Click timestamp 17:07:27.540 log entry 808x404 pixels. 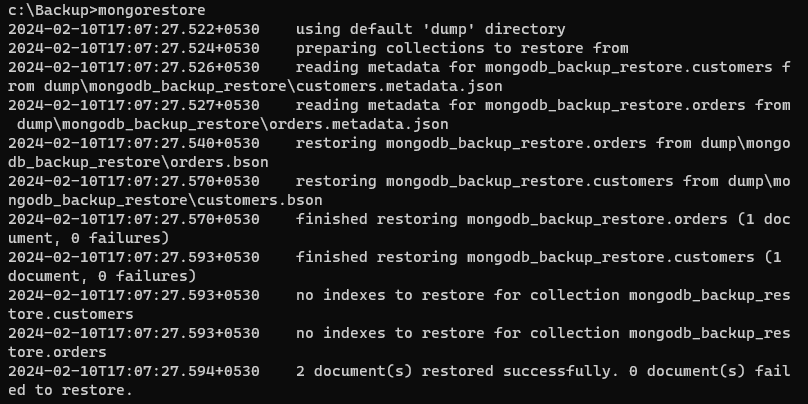(x=133, y=143)
